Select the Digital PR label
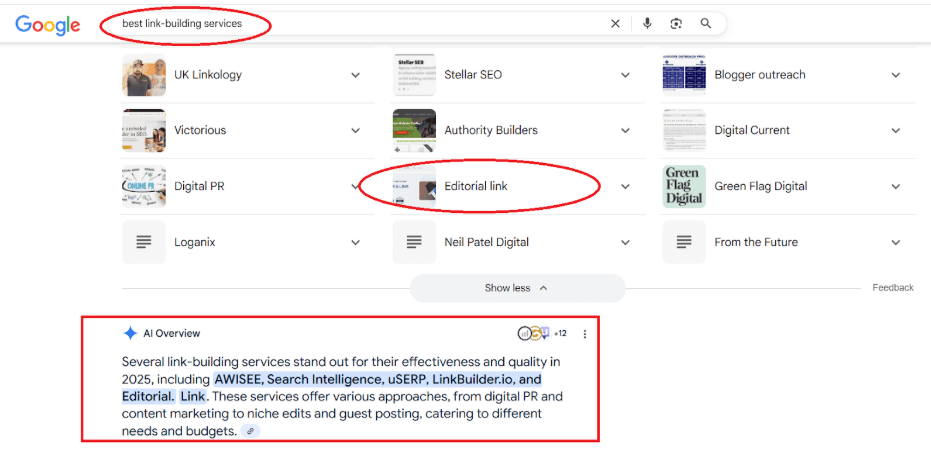 [x=200, y=186]
